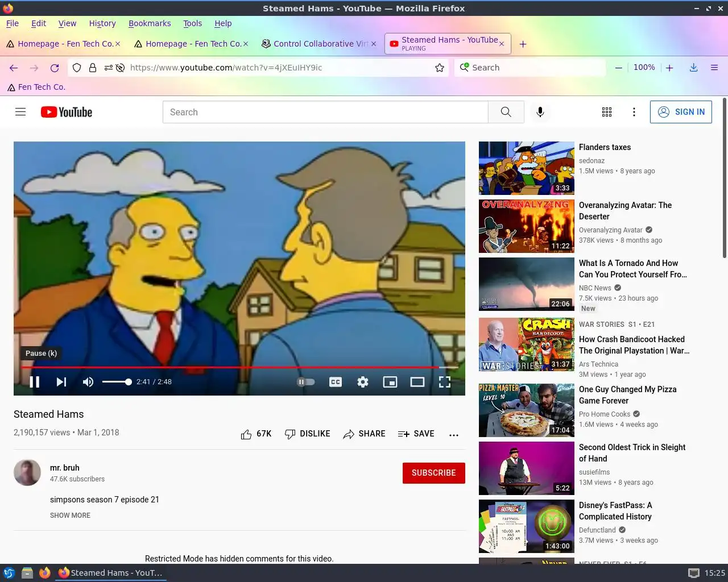
Task: Open more actions menu below video
Action: (453, 435)
